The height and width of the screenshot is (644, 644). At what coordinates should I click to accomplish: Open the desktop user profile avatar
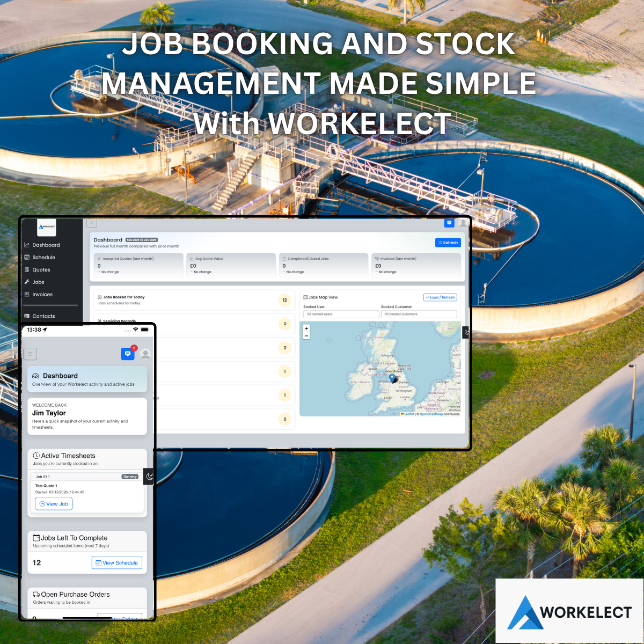coord(463,223)
